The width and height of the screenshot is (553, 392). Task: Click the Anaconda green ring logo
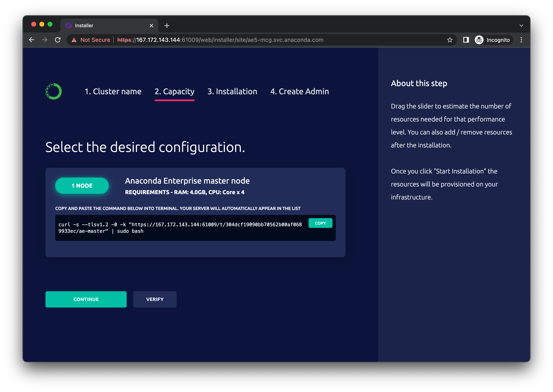(x=54, y=91)
